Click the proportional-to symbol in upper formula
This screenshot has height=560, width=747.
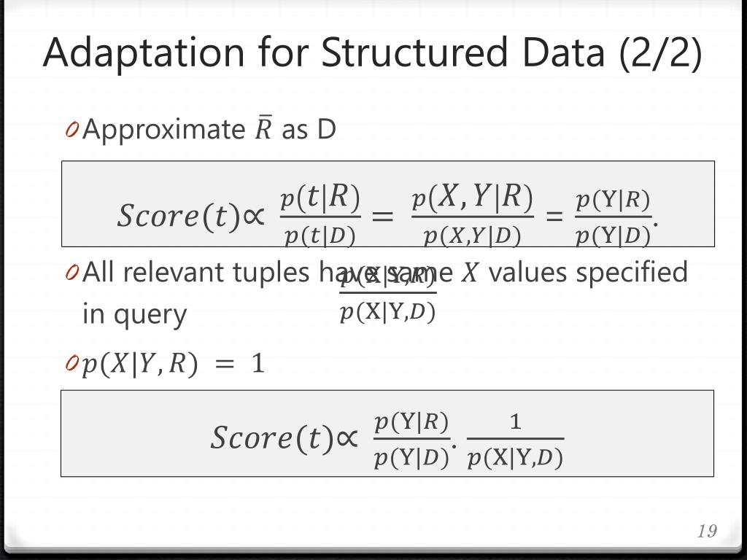tap(253, 217)
